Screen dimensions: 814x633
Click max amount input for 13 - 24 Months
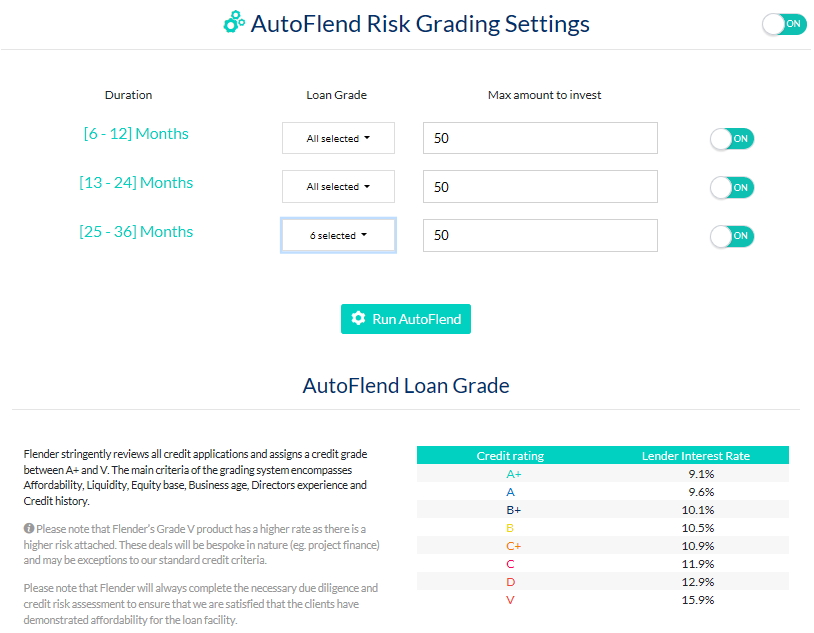[x=540, y=187]
